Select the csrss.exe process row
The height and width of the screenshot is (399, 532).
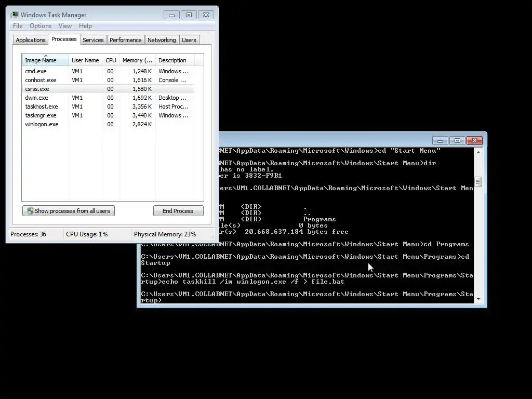point(108,89)
